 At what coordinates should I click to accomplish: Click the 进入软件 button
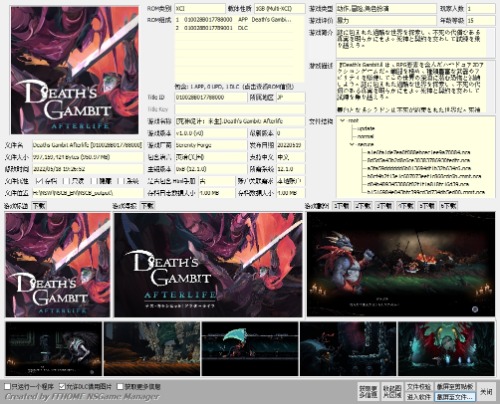pos(419,397)
